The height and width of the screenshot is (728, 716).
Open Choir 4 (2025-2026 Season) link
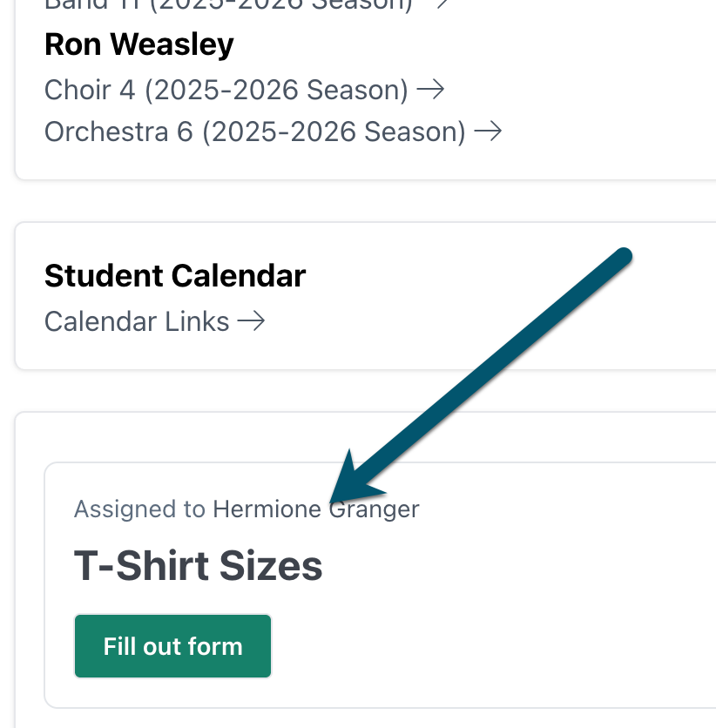coord(226,90)
